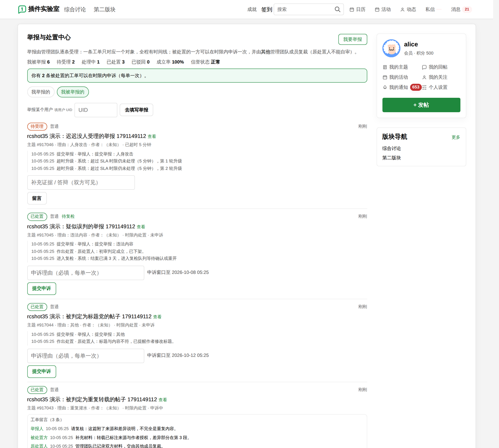Image resolution: width=499 pixels, height=448 pixels.
Task: Click the 待复检 tag on ticket #917045
Action: [x=68, y=217]
